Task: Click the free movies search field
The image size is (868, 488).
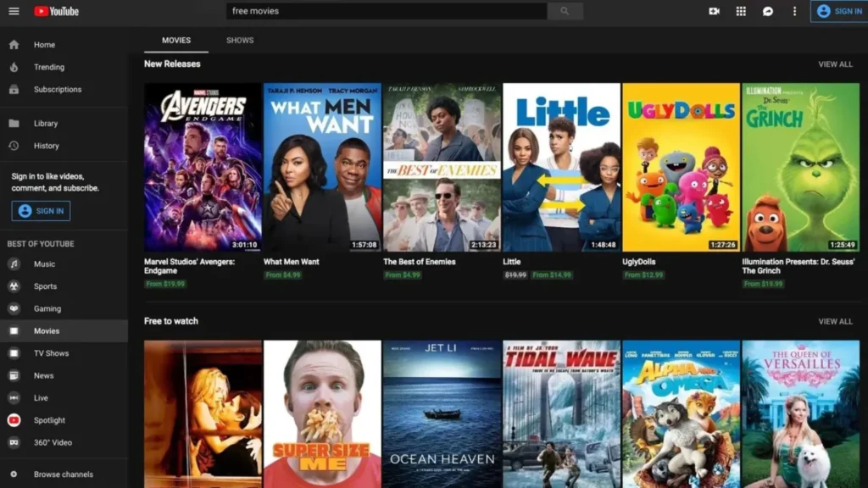Action: click(x=386, y=11)
